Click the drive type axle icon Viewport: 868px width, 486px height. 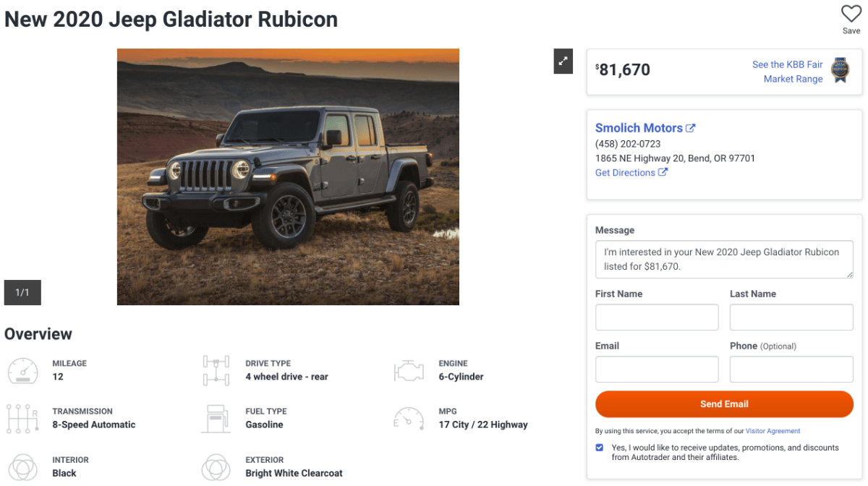click(x=216, y=370)
